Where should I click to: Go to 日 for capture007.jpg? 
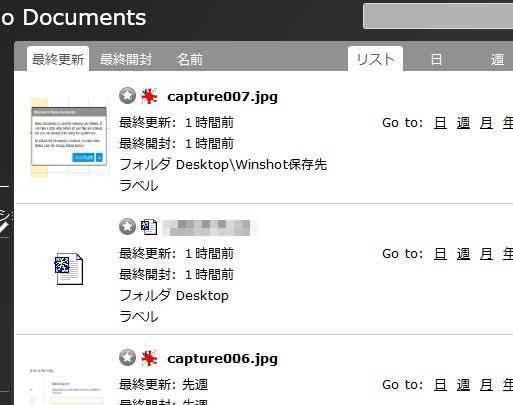[440, 123]
